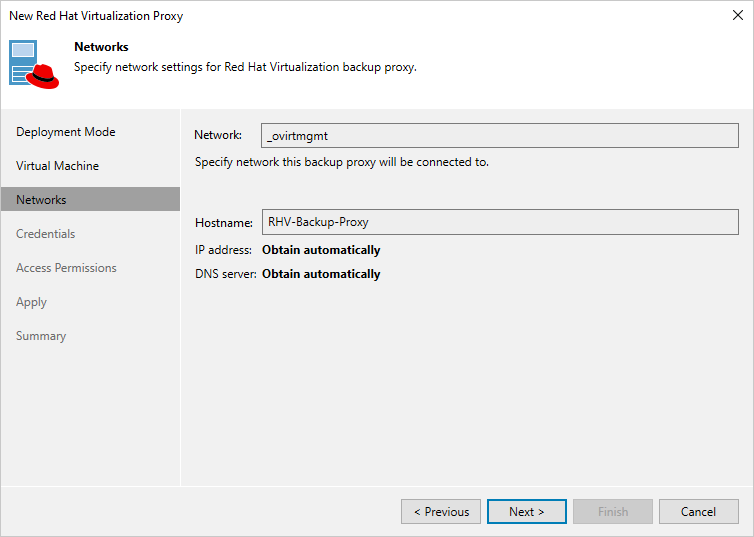Open the Virtual Machine step

pos(58,166)
